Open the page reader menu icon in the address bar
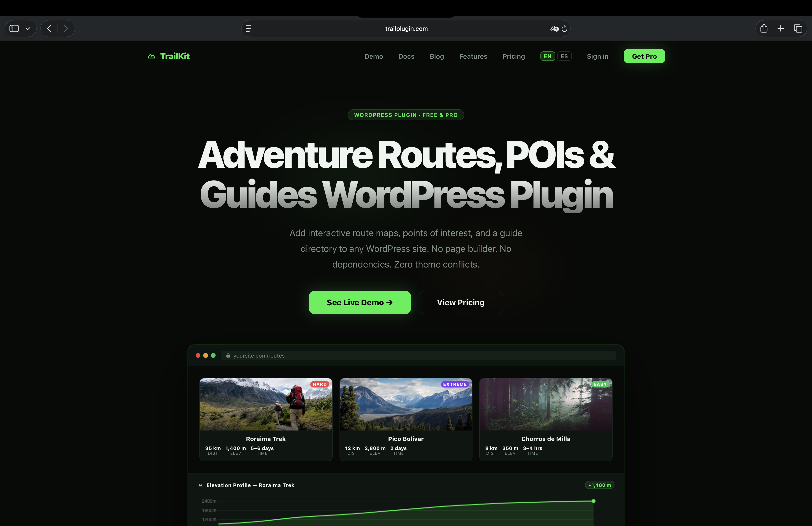Screen dimensions: 812x526 [248, 29]
